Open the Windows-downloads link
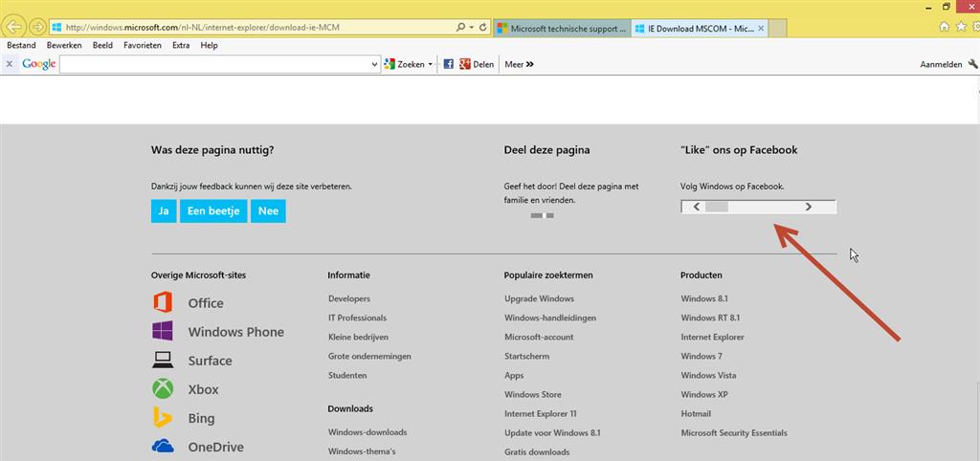The image size is (980, 461). (x=367, y=432)
